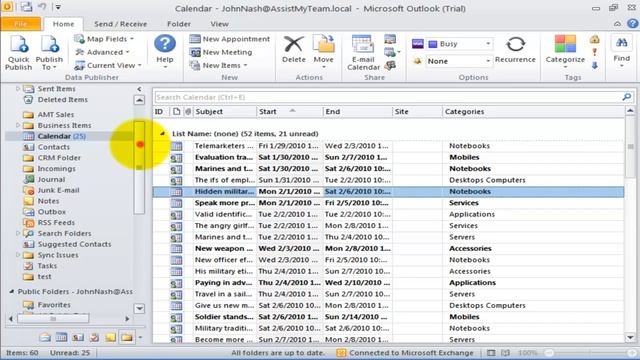The width and height of the screenshot is (640, 360).
Task: Open the Move folder button
Action: coord(323,51)
